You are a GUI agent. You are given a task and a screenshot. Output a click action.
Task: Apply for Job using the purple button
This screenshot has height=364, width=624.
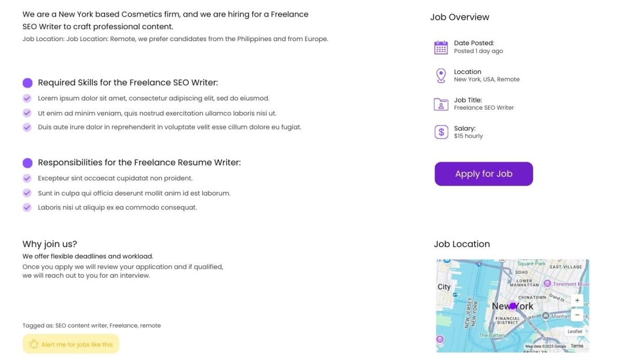tap(484, 174)
